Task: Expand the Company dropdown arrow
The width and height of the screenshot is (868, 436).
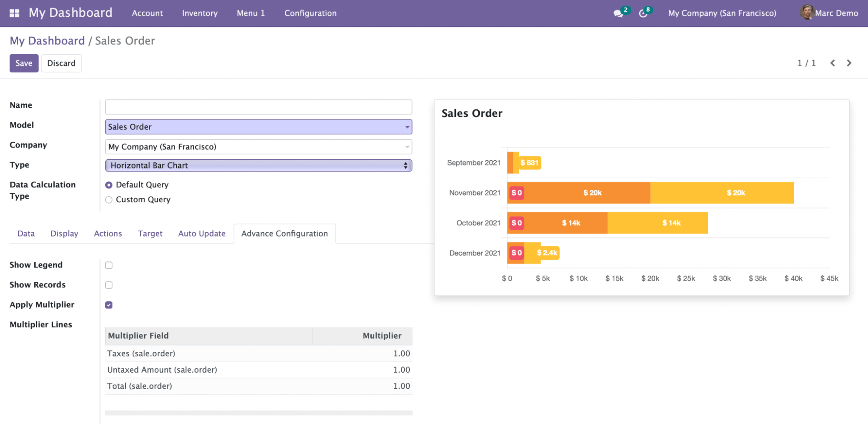Action: 407,147
